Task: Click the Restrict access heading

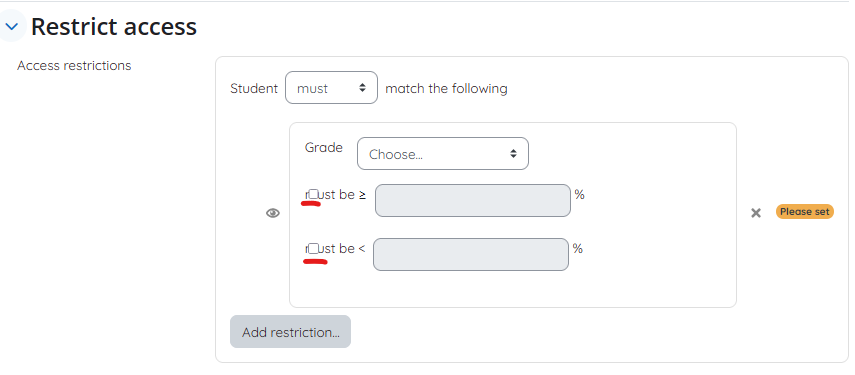Action: [x=113, y=27]
